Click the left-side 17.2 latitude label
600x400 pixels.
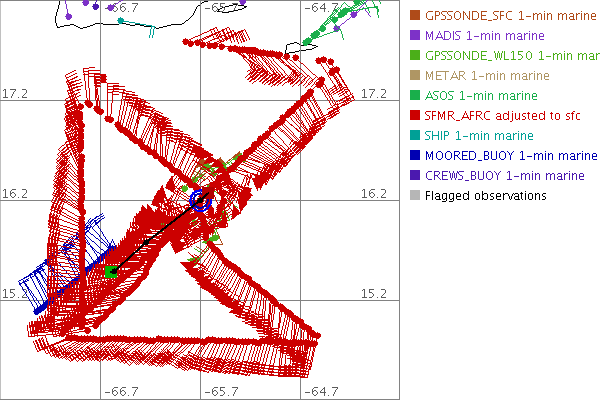[x=14, y=93]
